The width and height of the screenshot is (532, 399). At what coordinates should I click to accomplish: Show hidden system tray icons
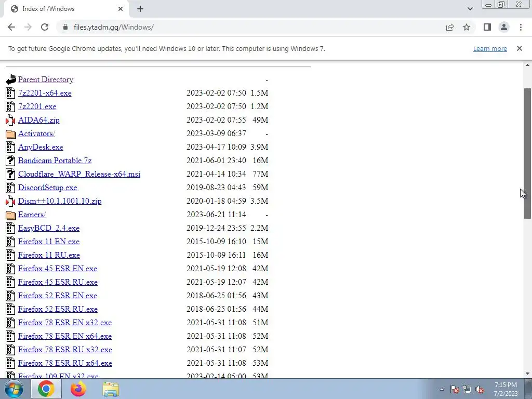[x=442, y=389]
